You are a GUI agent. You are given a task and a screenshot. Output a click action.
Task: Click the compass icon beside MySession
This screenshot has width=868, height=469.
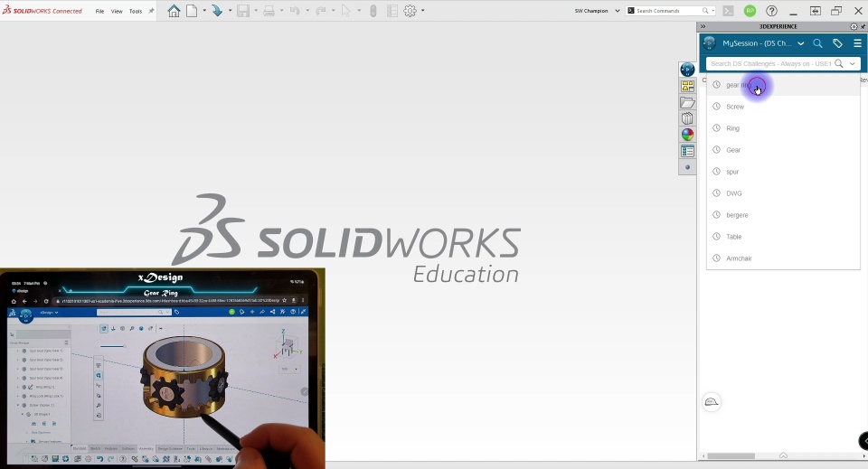point(709,43)
